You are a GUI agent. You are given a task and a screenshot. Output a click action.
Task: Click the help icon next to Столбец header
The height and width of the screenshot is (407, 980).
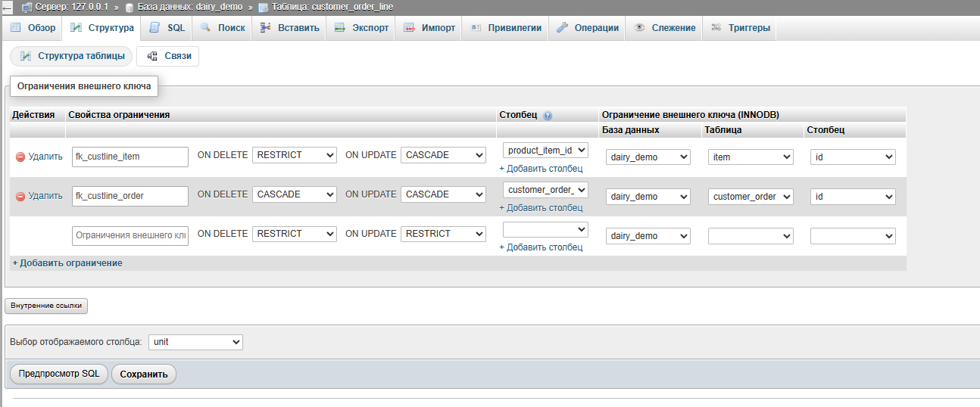548,115
